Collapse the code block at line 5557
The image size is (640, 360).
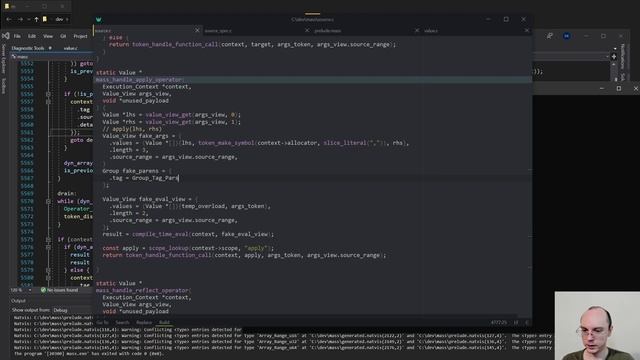tap(48, 102)
